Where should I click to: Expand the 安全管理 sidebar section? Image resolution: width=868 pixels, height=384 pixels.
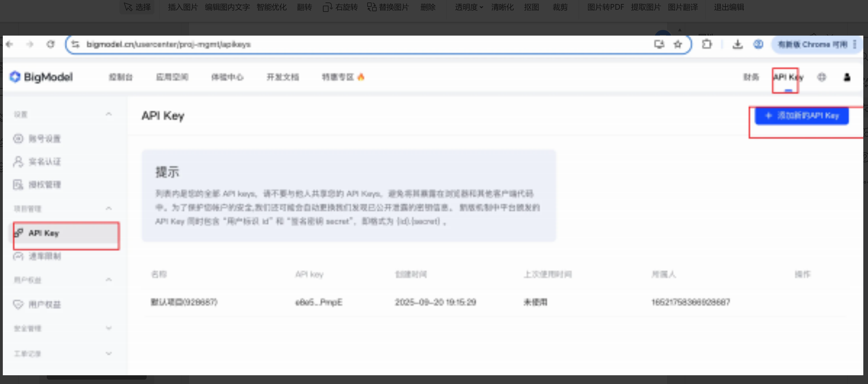[x=109, y=328]
